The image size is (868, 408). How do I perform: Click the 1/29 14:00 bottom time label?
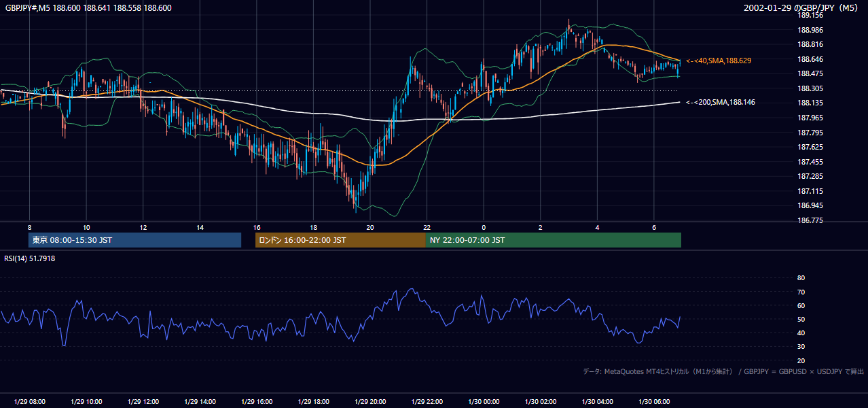pos(200,402)
